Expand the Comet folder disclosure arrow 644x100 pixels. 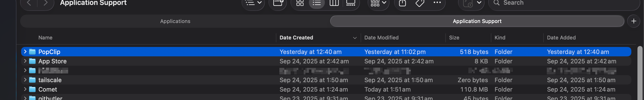click(25, 89)
